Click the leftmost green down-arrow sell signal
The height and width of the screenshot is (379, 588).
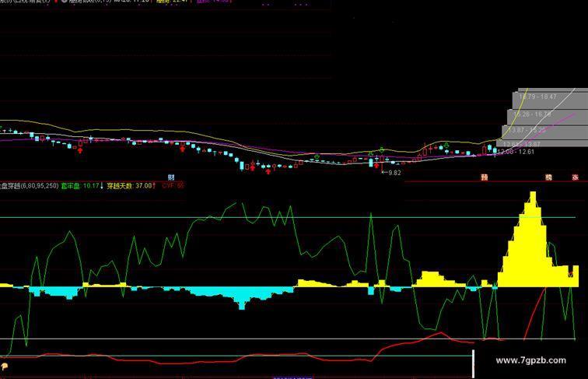point(317,156)
